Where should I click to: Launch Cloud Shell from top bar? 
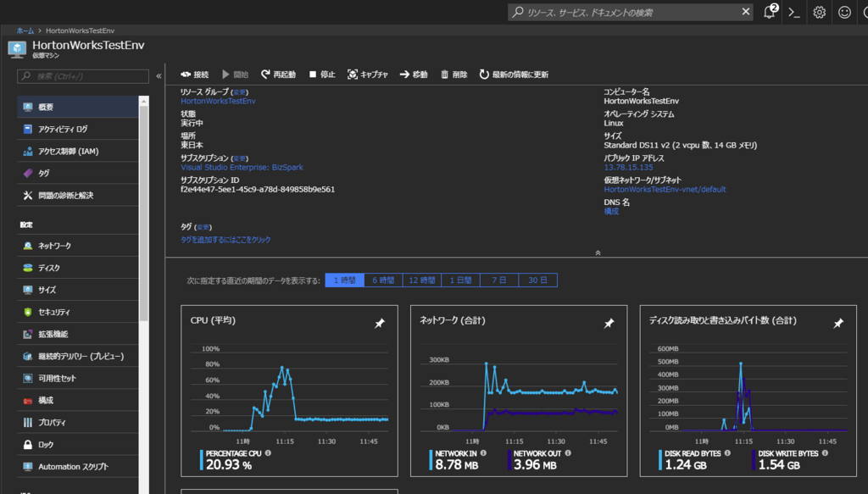pyautogui.click(x=794, y=12)
